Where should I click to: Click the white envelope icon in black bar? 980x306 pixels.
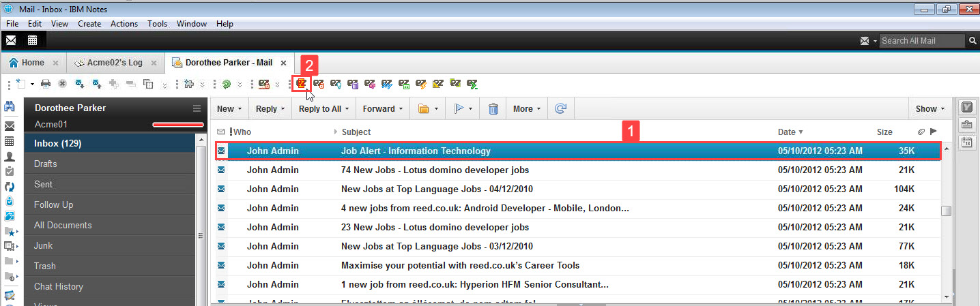pos(12,40)
